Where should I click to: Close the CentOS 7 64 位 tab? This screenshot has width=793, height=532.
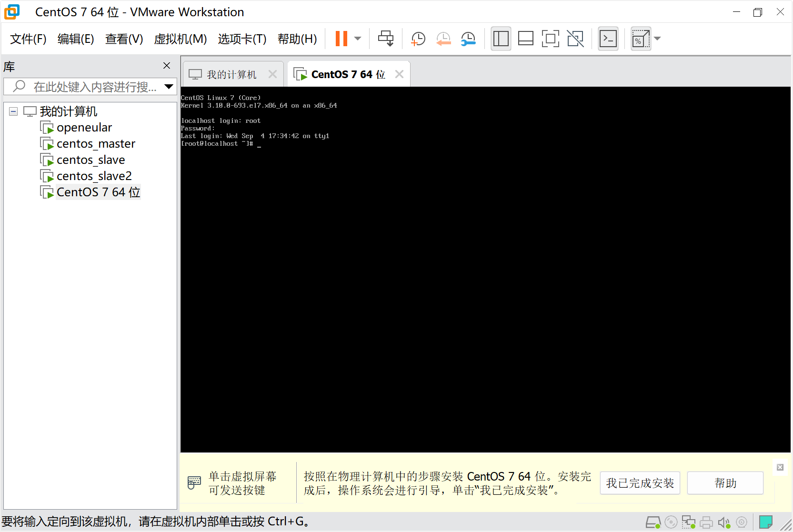[x=399, y=74]
